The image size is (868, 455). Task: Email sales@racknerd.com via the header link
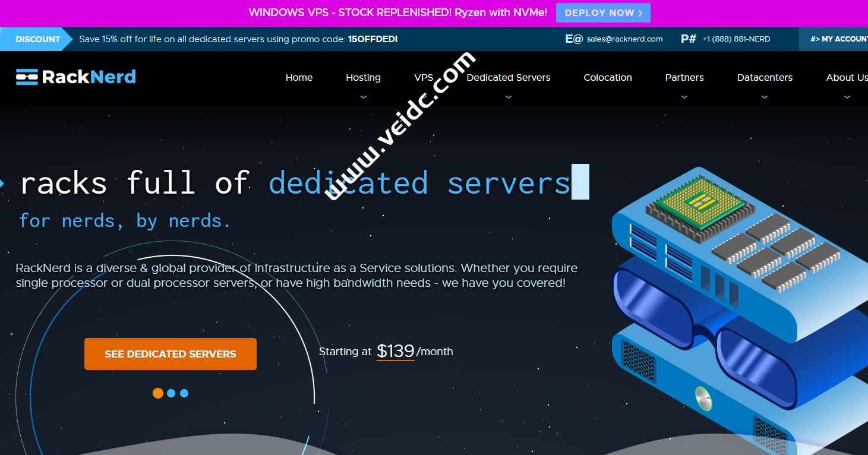[x=624, y=39]
